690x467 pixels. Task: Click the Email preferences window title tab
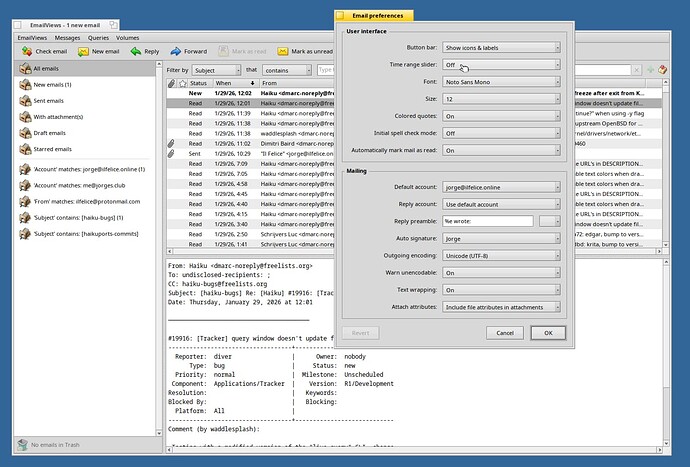pyautogui.click(x=374, y=15)
